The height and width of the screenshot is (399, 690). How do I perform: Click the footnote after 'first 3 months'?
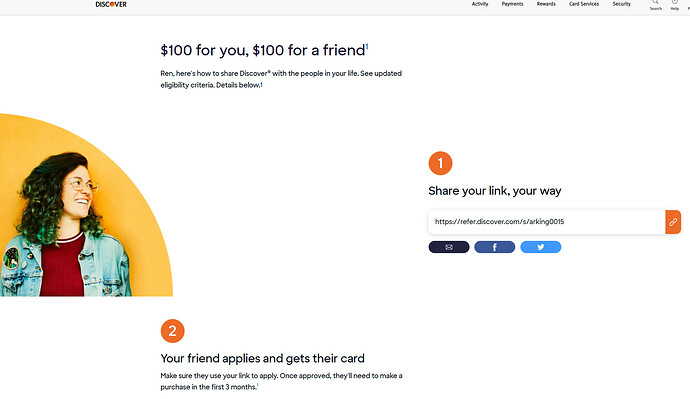point(257,385)
